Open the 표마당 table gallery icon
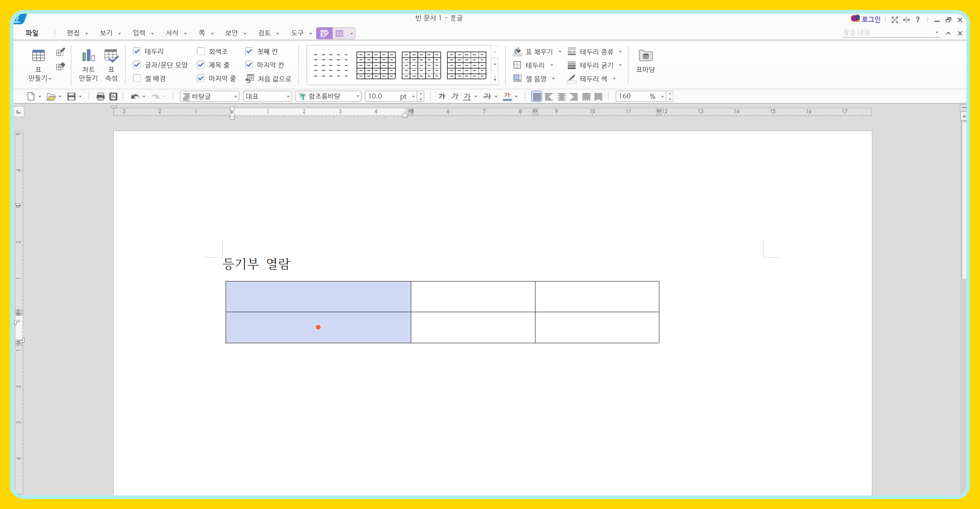 [x=645, y=56]
